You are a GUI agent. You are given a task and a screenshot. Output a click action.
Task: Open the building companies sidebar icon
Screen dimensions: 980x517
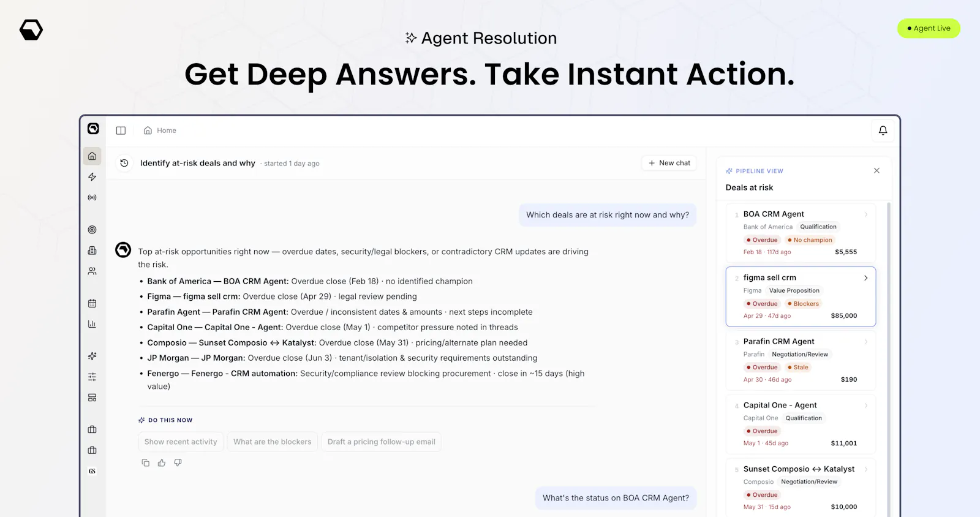tap(92, 251)
